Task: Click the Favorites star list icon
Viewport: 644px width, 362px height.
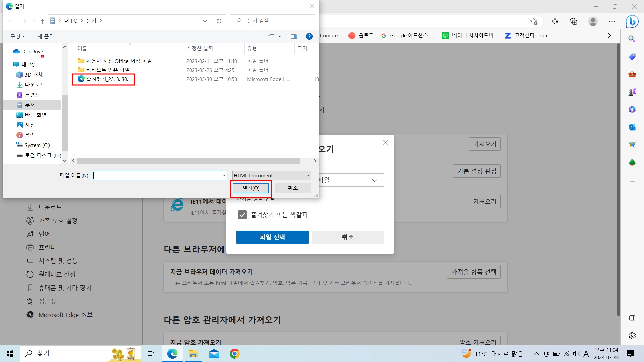Action: (x=555, y=21)
